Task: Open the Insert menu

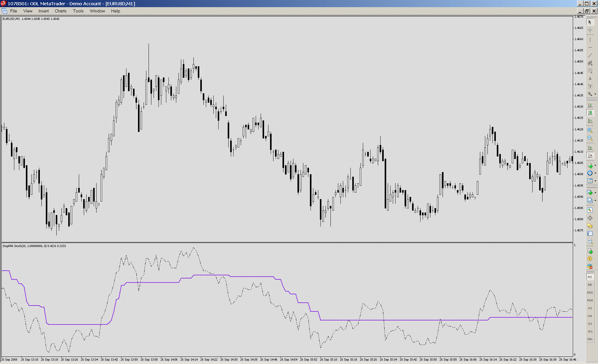Action: pos(44,11)
